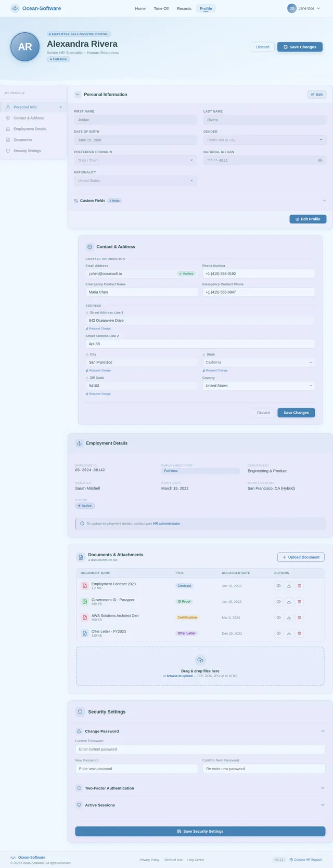Click the cloud upload icon in dropzone

click(x=200, y=660)
